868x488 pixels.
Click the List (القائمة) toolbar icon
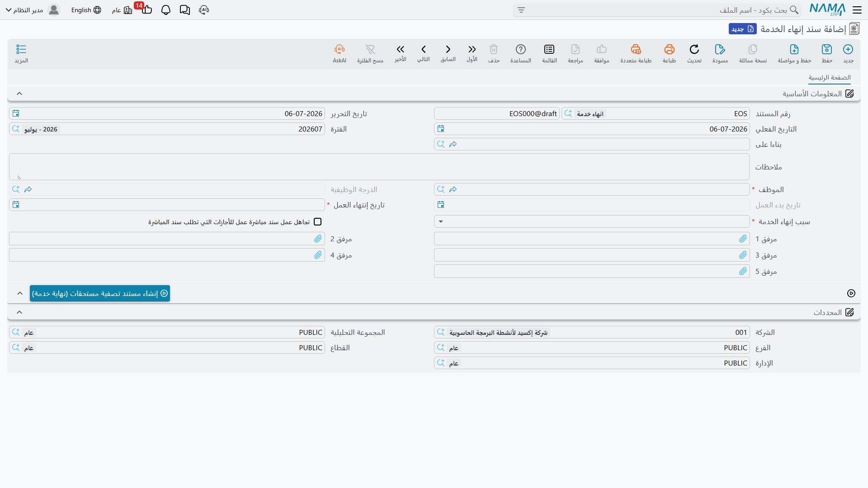pyautogui.click(x=549, y=49)
